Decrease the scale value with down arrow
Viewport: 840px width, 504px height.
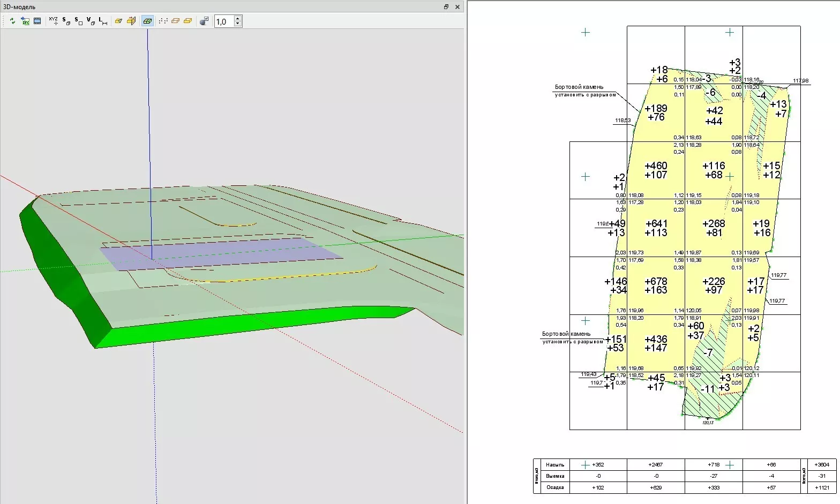pyautogui.click(x=238, y=24)
